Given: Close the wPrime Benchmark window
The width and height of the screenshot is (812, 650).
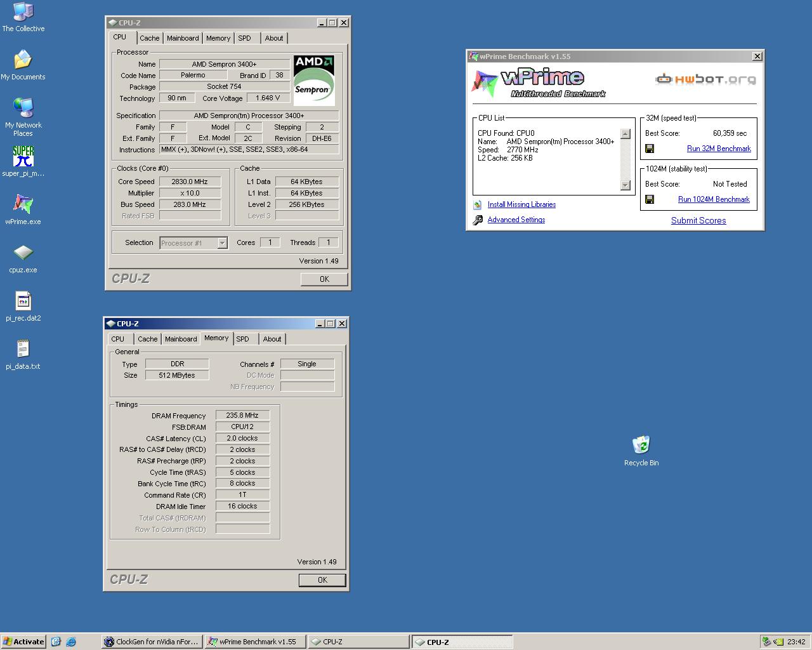Looking at the screenshot, I should click(x=757, y=56).
